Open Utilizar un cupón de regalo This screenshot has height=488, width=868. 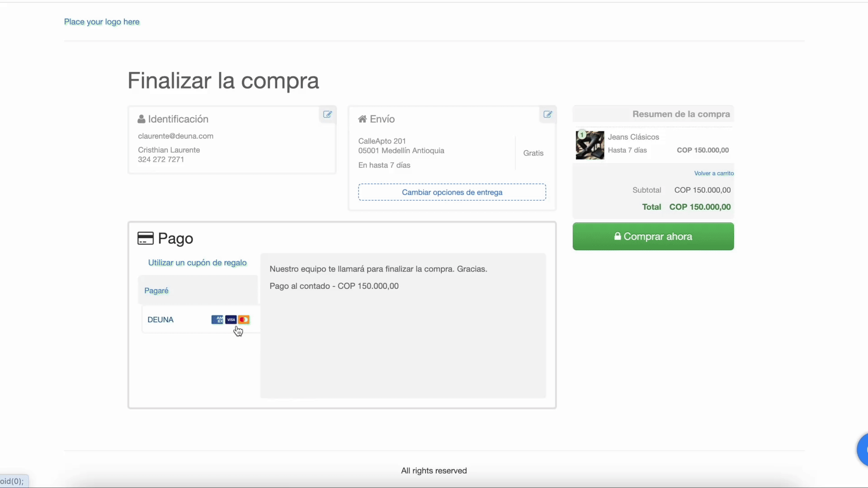pos(197,263)
